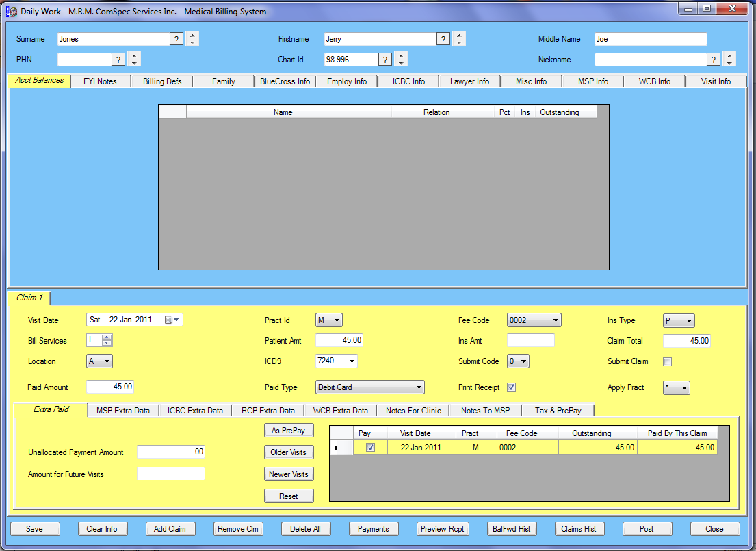Click the Nickname lookup question mark button
Image resolution: width=756 pixels, height=551 pixels.
coord(713,60)
